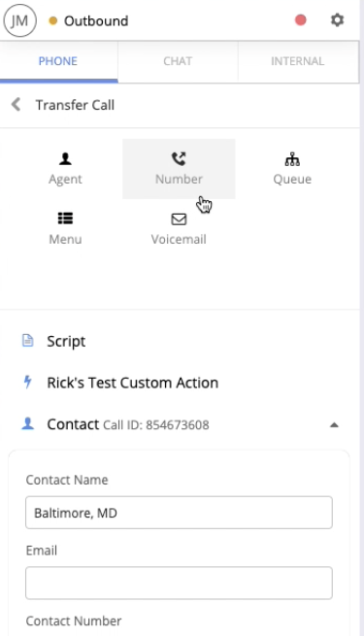Go back from Transfer Call

(x=16, y=105)
